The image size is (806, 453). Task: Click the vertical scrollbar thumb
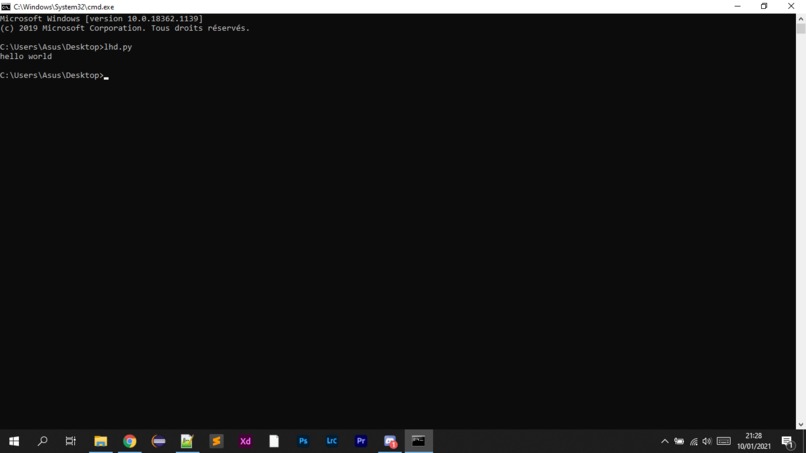point(801,28)
